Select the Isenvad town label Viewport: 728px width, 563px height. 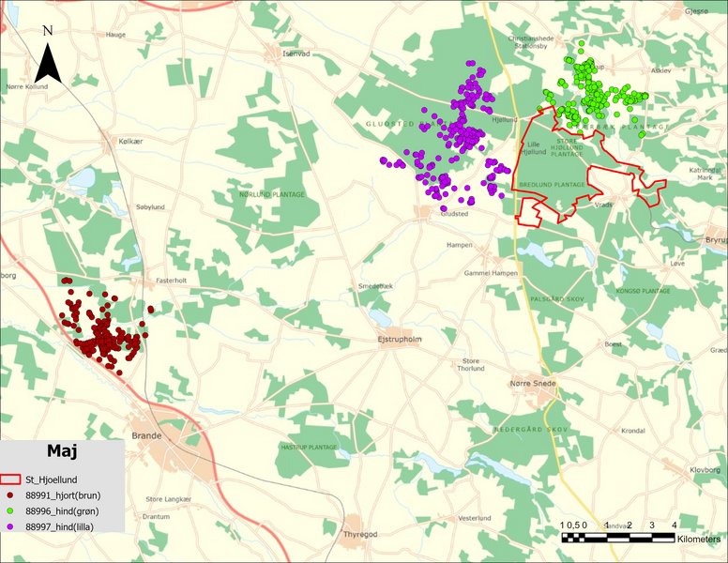pyautogui.click(x=296, y=53)
